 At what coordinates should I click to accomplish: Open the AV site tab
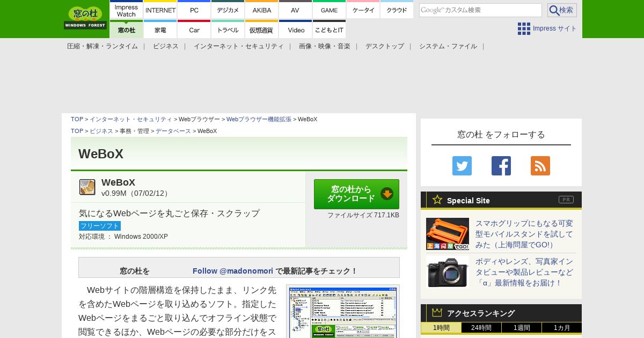pyautogui.click(x=295, y=10)
